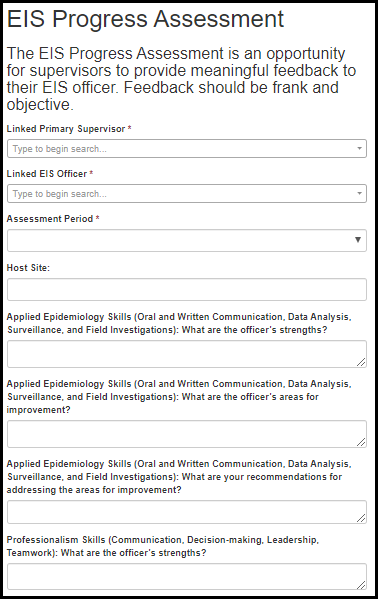Focus the Applied Epidemiology recommendations text area

(x=187, y=512)
